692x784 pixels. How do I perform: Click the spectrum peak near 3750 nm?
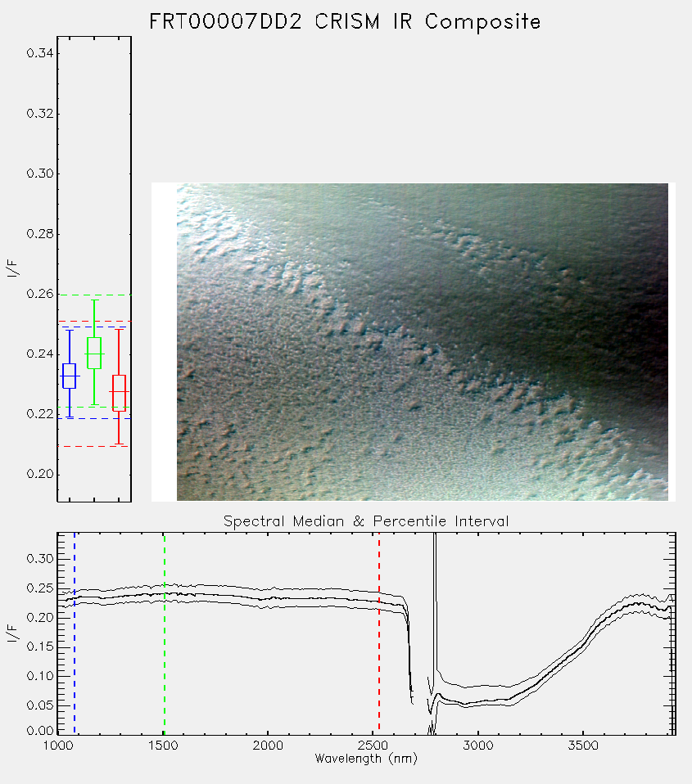point(638,603)
